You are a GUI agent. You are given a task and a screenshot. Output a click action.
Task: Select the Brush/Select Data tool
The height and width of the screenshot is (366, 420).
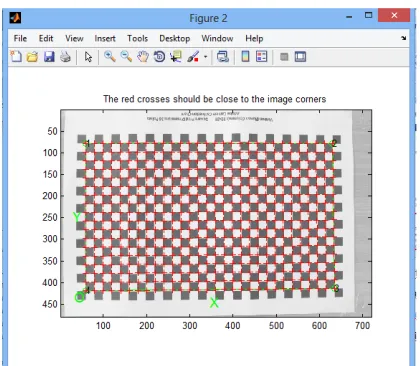pos(193,57)
